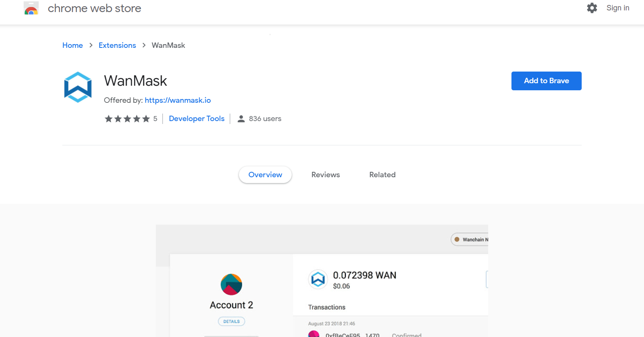Switch to the Related tab
This screenshot has width=644, height=337.
[382, 175]
